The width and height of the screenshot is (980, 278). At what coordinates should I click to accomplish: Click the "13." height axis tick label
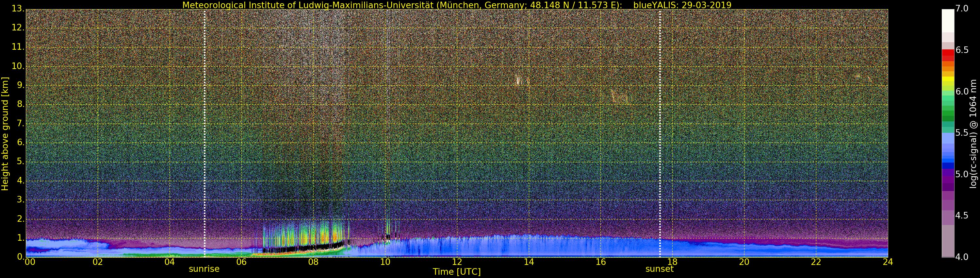tap(18, 9)
